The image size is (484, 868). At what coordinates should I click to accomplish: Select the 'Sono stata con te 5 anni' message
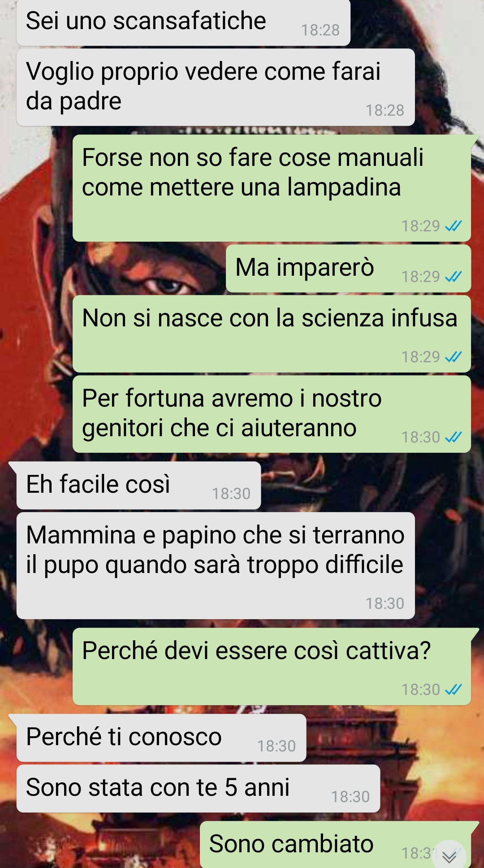(198, 789)
